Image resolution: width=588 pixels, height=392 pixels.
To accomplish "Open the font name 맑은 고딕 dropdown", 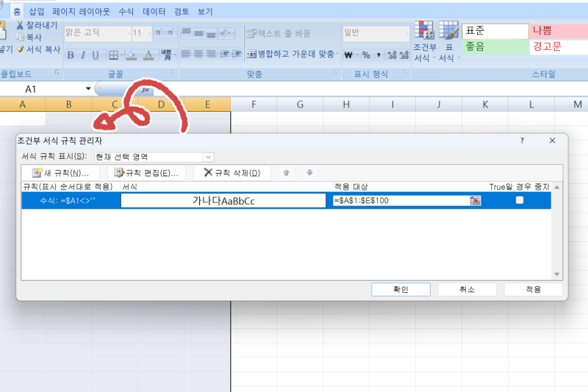I will pyautogui.click(x=129, y=33).
